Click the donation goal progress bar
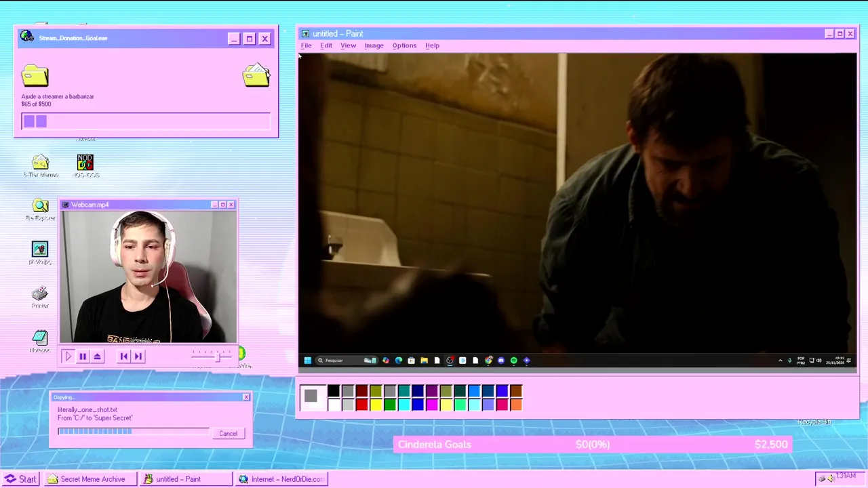This screenshot has width=868, height=488. pos(146,121)
